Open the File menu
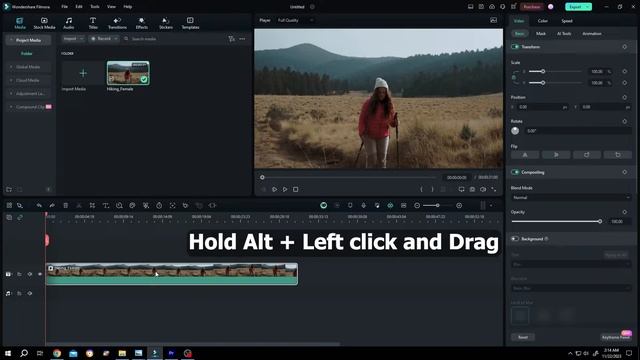640x360 pixels. tap(64, 7)
